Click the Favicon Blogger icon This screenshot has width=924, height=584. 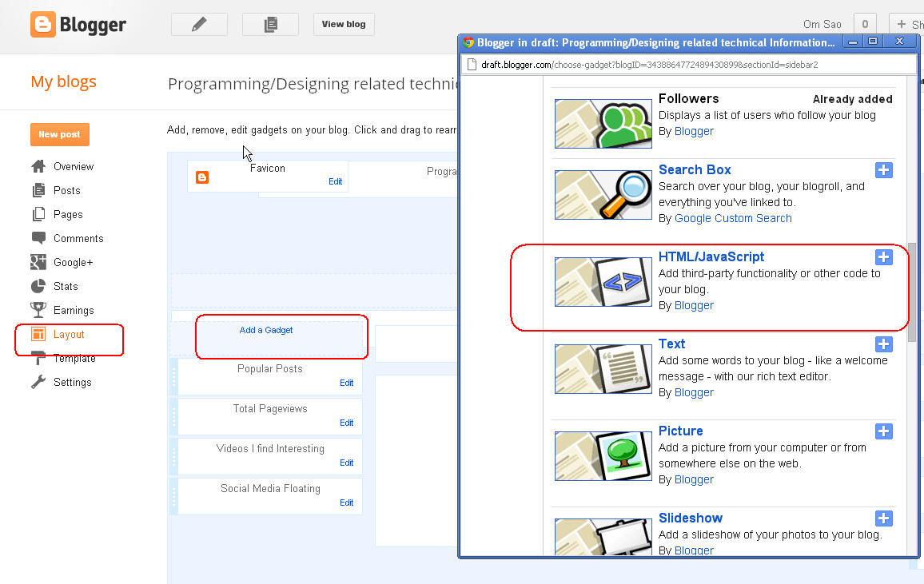click(202, 177)
